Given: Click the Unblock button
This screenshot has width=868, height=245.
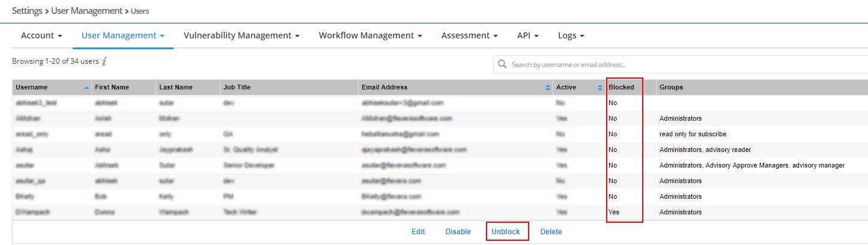Looking at the screenshot, I should 506,232.
